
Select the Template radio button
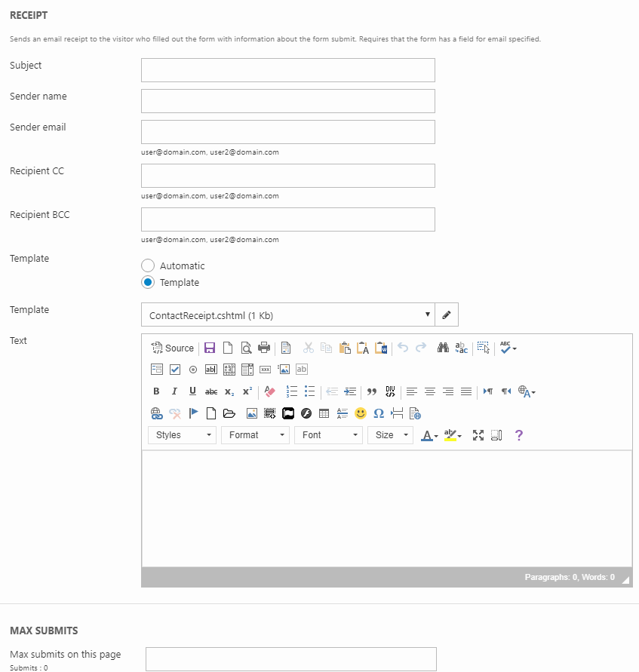click(x=148, y=282)
